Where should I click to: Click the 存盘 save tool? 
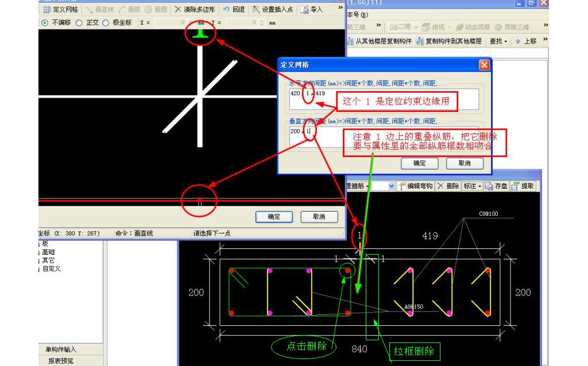click(496, 186)
